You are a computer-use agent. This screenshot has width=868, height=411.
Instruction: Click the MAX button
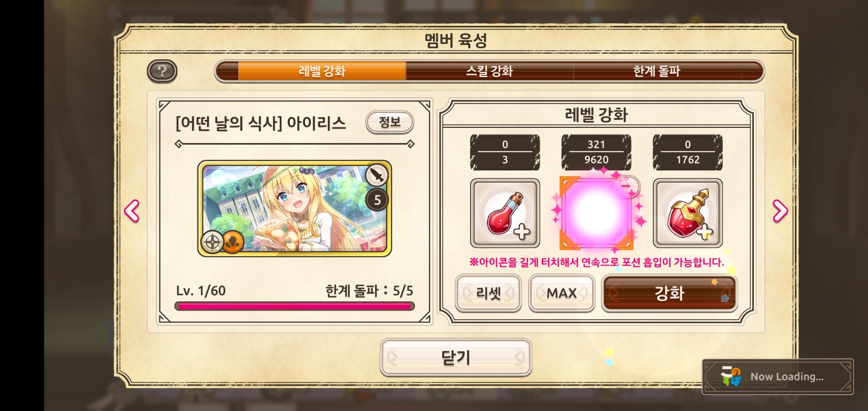pos(561,293)
